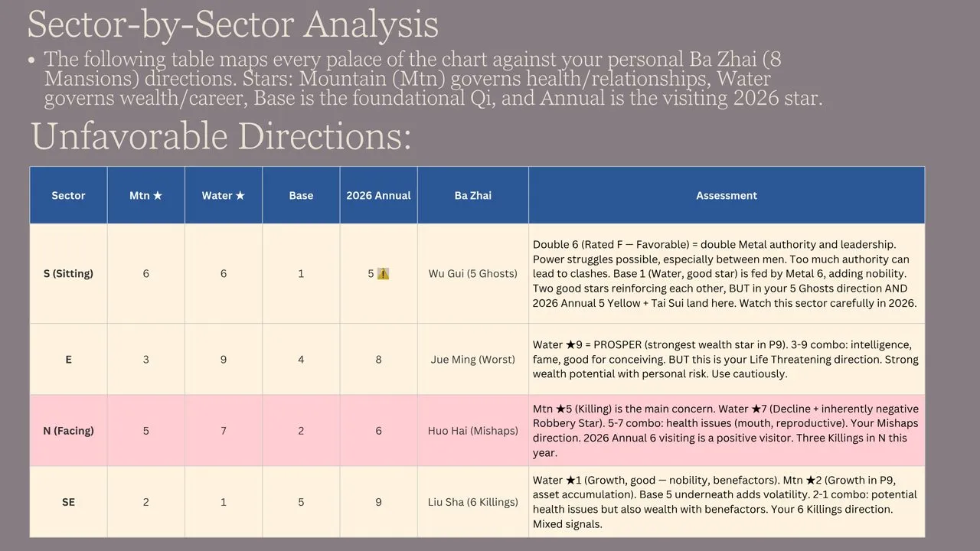Click the N (Facing) sector cell
980x551 pixels.
(68, 431)
